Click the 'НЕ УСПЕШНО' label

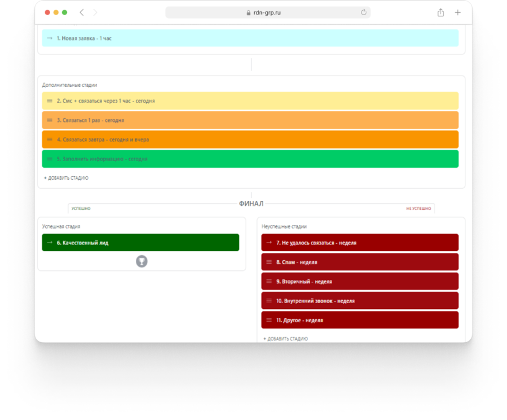(418, 209)
